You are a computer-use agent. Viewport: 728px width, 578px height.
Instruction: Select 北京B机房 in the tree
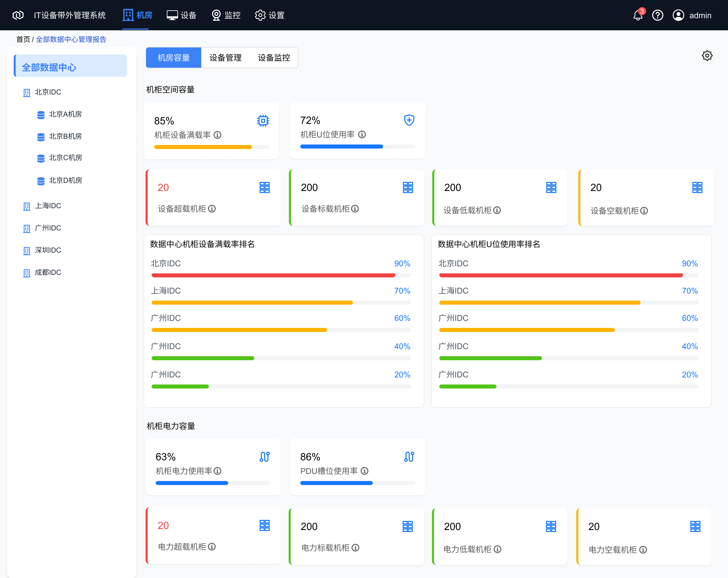pos(59,136)
